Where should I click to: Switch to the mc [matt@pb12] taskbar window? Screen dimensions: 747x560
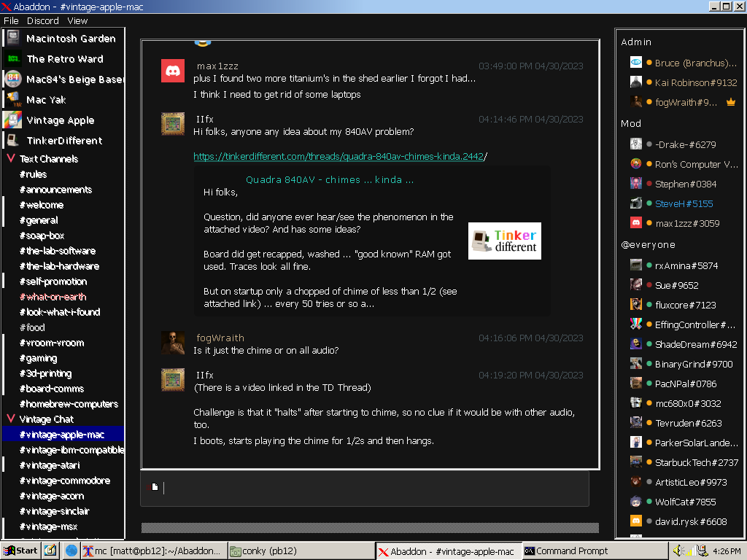(x=152, y=551)
